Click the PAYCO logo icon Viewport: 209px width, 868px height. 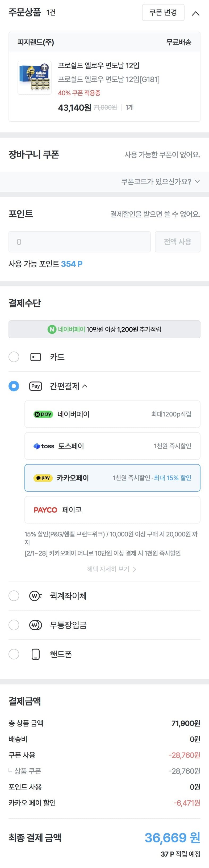[45, 510]
